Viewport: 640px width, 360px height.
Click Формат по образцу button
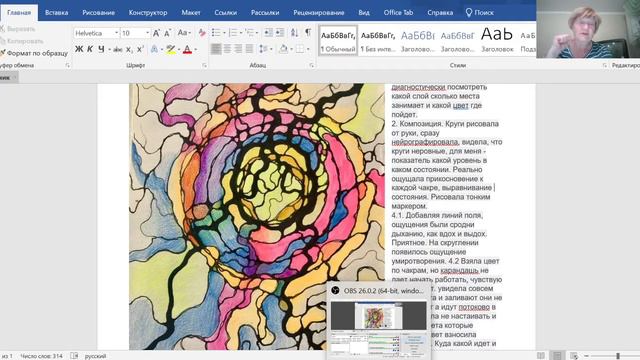tap(34, 53)
